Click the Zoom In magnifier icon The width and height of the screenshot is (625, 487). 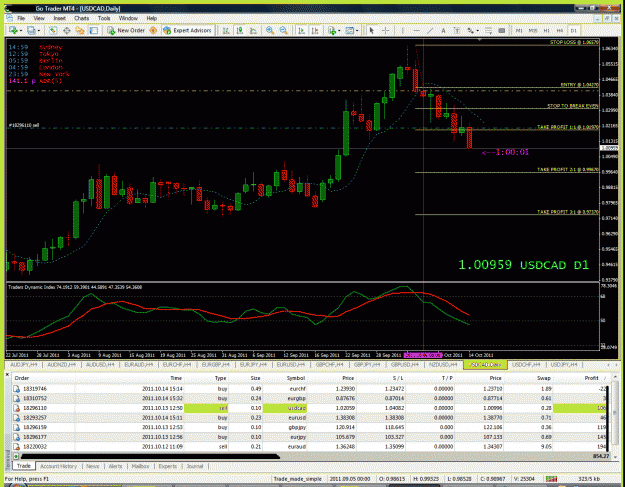pos(270,30)
